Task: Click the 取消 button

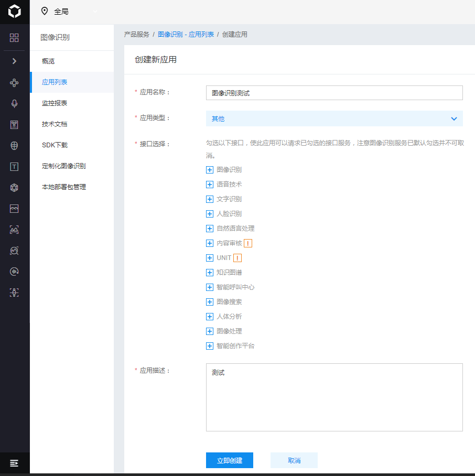Action: (294, 460)
